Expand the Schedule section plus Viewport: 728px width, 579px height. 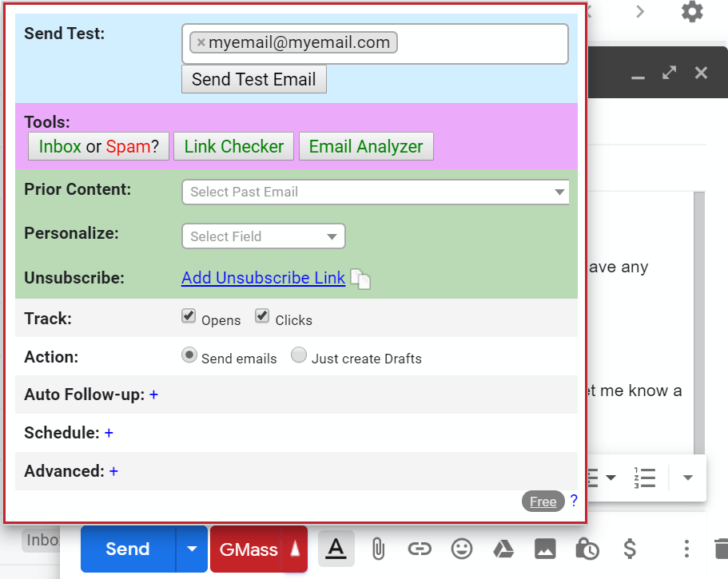[109, 433]
